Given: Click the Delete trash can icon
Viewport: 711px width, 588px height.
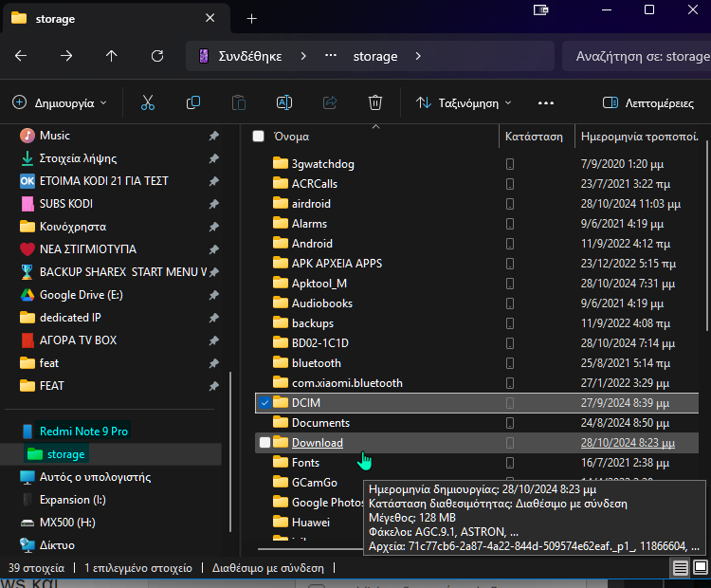Looking at the screenshot, I should (x=375, y=103).
